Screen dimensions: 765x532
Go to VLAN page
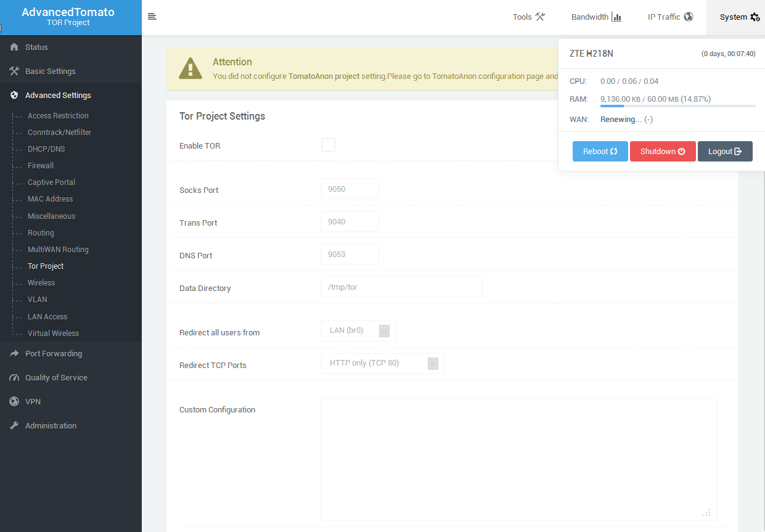[x=37, y=300]
